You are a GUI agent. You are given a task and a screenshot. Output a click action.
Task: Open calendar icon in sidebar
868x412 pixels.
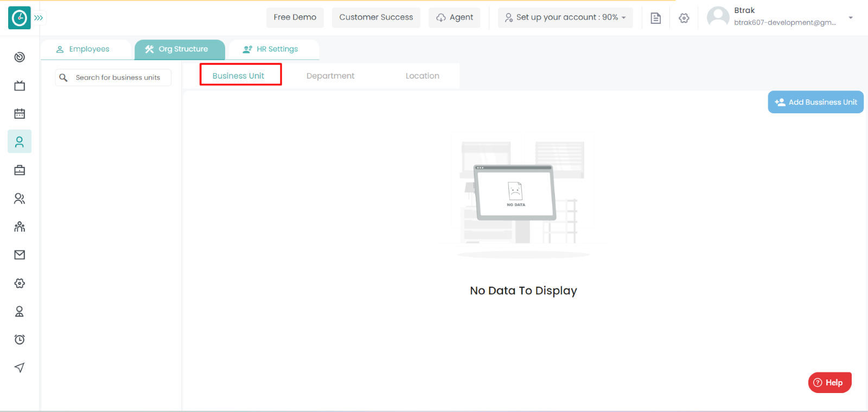[x=20, y=114]
